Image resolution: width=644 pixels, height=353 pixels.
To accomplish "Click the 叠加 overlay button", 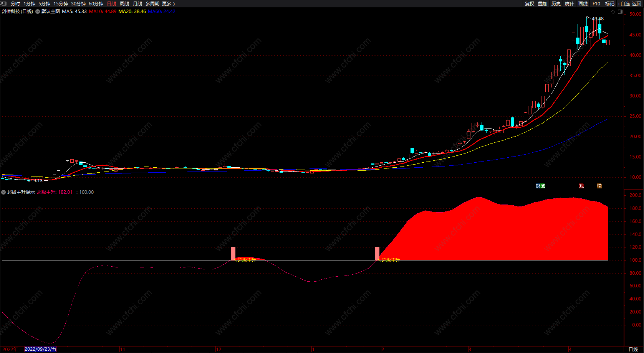I will click(543, 4).
